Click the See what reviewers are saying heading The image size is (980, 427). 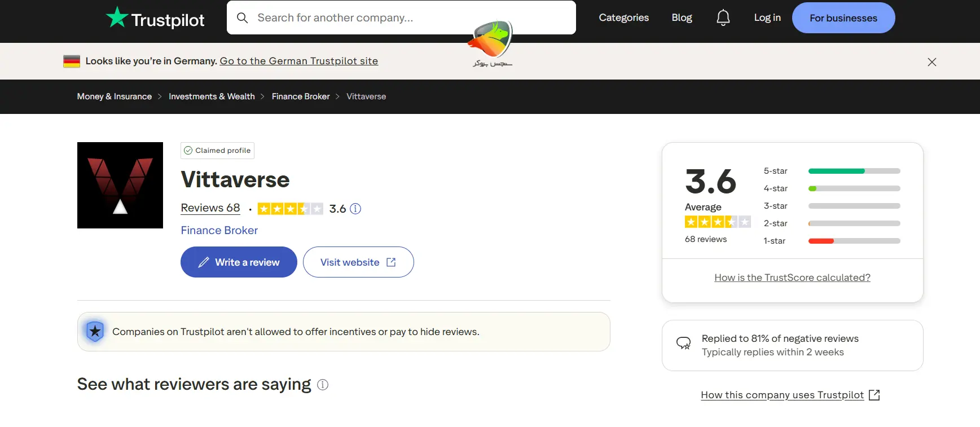pyautogui.click(x=194, y=384)
